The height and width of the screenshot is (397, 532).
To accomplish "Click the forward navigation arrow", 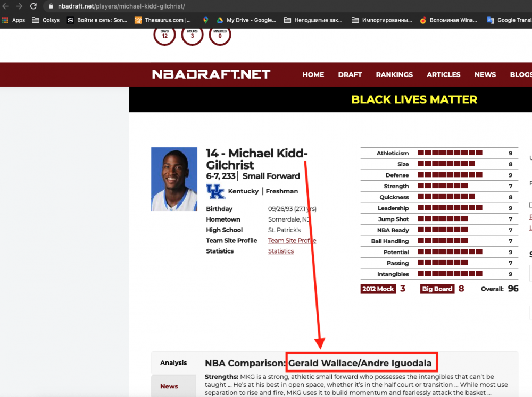I will pos(19,7).
